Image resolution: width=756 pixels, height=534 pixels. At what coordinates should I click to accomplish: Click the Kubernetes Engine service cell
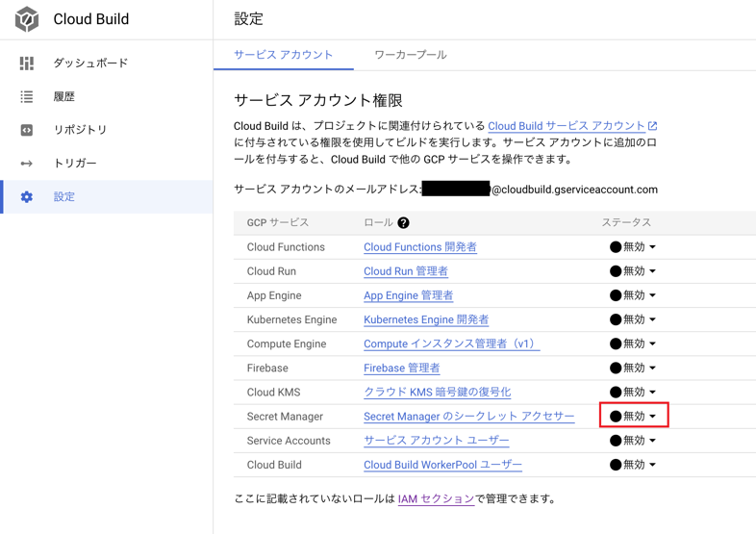pyautogui.click(x=291, y=319)
